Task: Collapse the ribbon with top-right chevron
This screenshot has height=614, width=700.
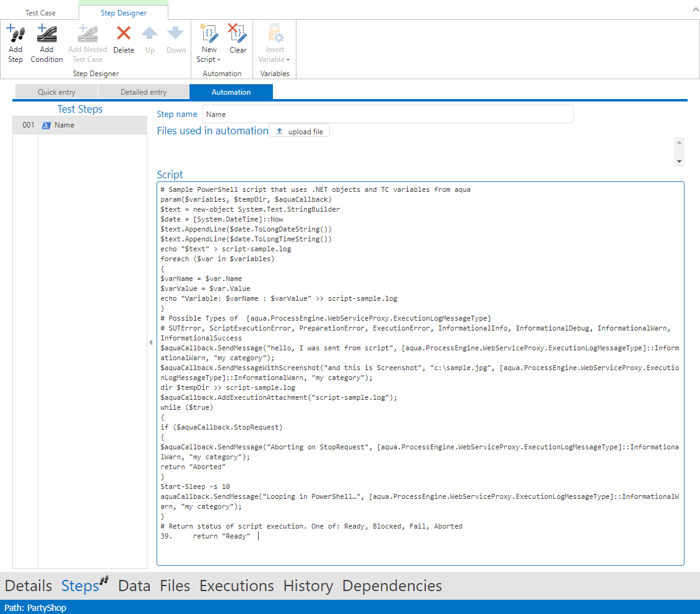Action: (691, 11)
